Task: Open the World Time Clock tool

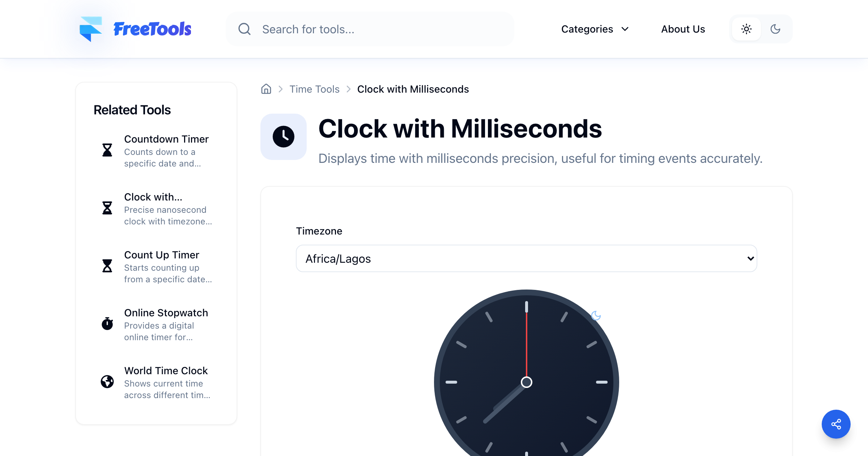Action: [166, 371]
